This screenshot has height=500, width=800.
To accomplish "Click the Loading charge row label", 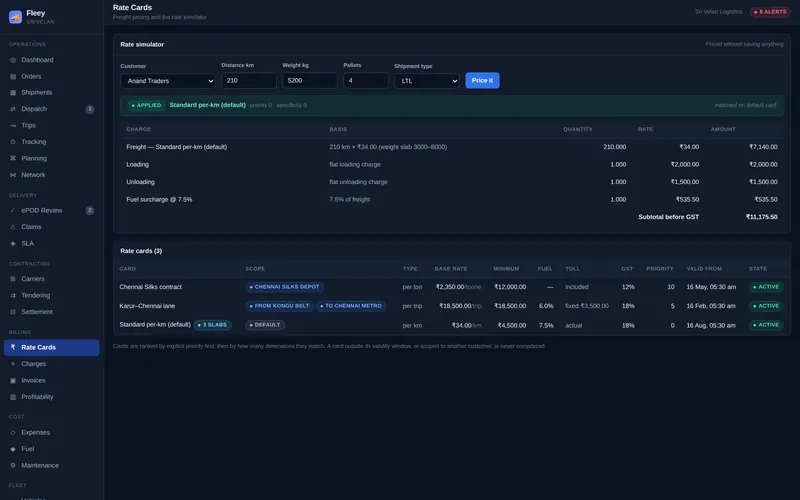I will (138, 165).
